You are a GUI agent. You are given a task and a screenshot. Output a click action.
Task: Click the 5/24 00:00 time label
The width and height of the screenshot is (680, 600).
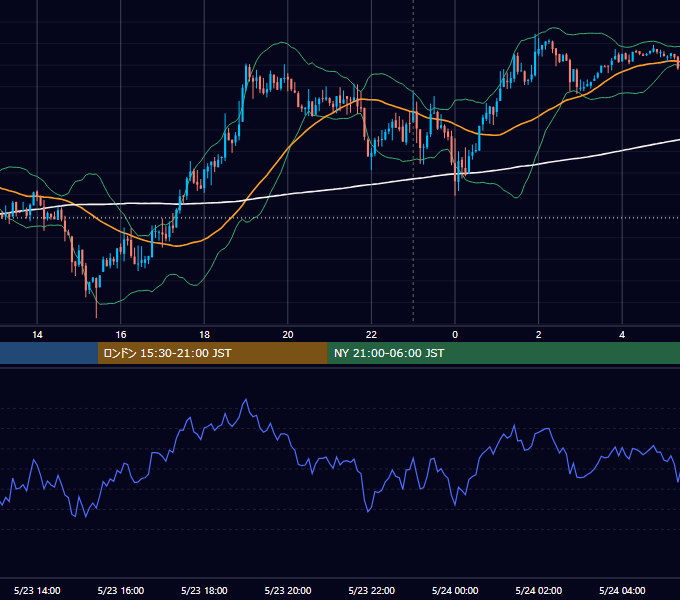pyautogui.click(x=455, y=590)
